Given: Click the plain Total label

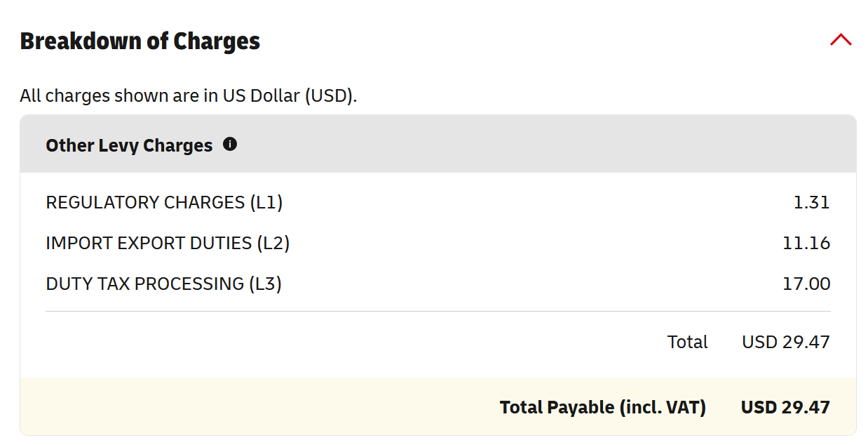Looking at the screenshot, I should (x=687, y=342).
